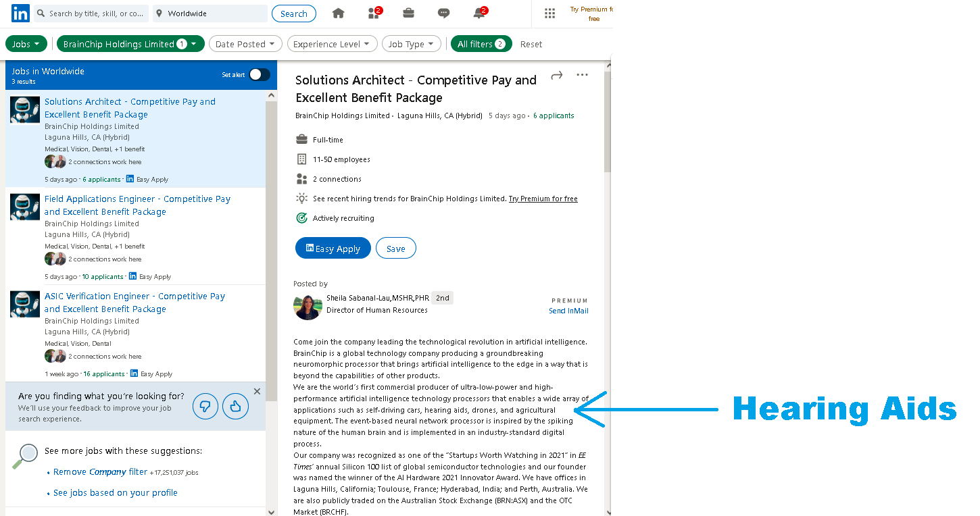980x516 pixels.
Task: Give thumbs up feedback on search
Action: point(236,407)
